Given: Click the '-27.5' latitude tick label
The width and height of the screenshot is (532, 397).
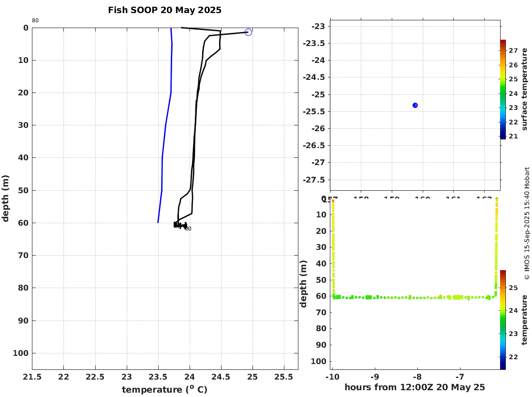Looking at the screenshot, I should (x=314, y=180).
